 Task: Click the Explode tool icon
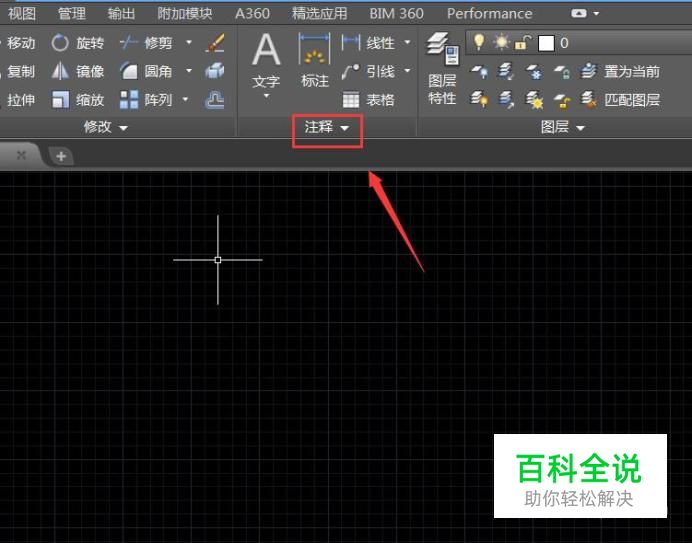pyautogui.click(x=215, y=71)
